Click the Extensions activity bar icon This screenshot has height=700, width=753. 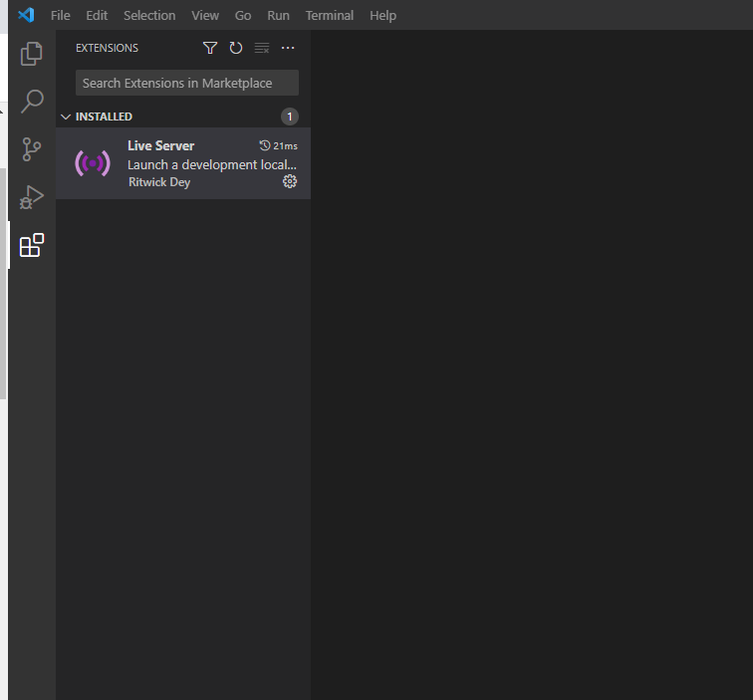point(32,245)
